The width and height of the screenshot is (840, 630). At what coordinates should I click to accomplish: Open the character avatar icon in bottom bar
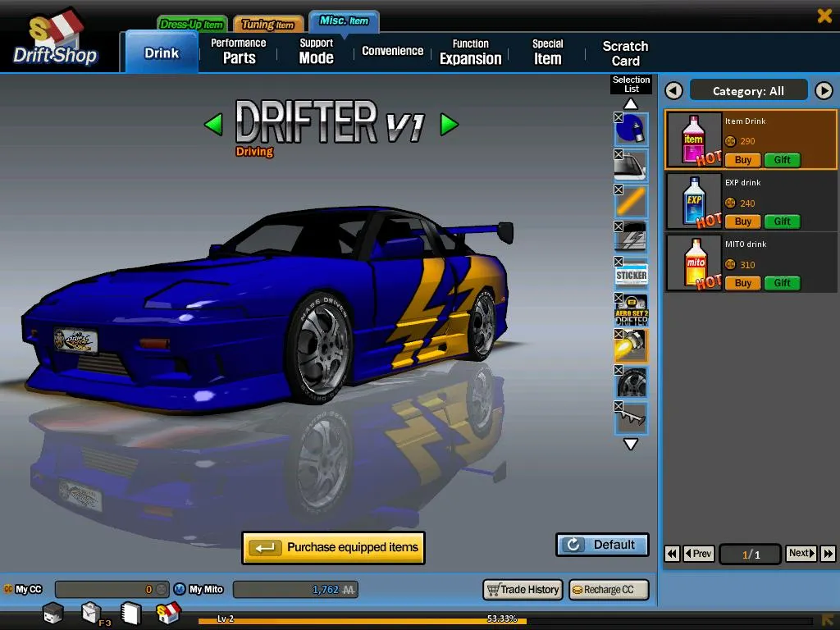coord(53,613)
